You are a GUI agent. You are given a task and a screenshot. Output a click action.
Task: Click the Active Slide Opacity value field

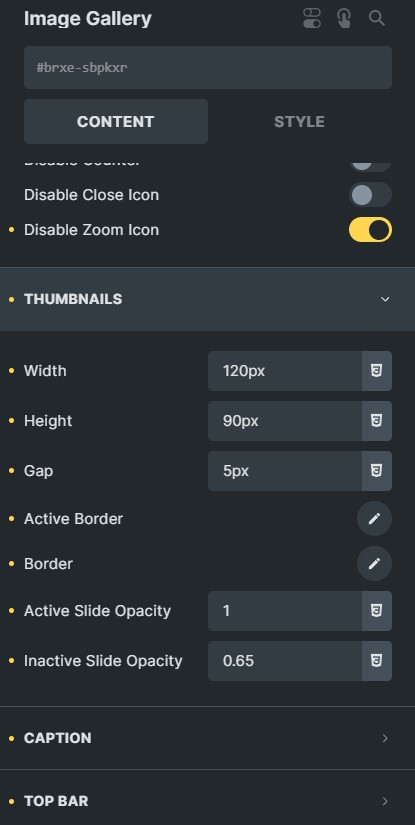point(285,611)
